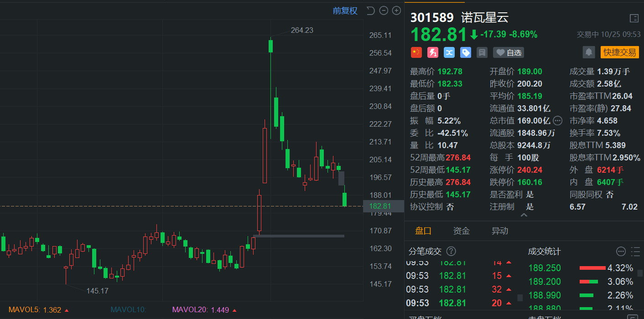Click the blue shuffle arrows icon
The height and width of the screenshot is (319, 644).
[x=449, y=52]
